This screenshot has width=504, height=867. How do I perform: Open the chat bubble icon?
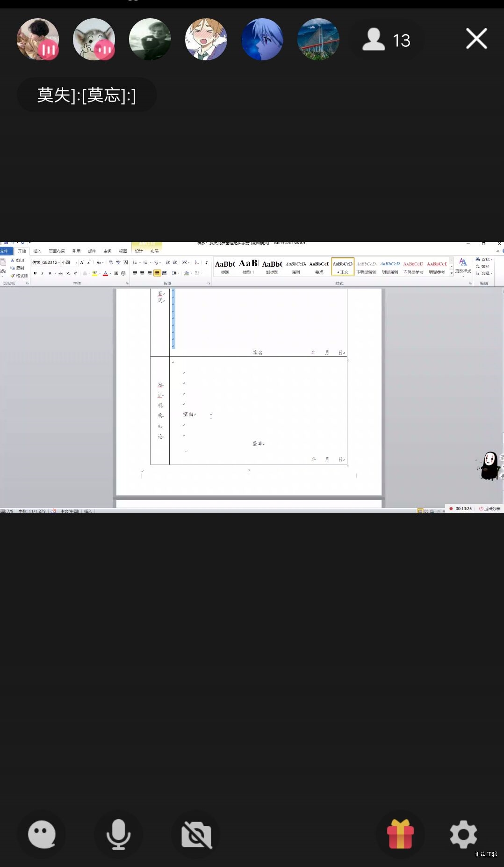tap(42, 835)
